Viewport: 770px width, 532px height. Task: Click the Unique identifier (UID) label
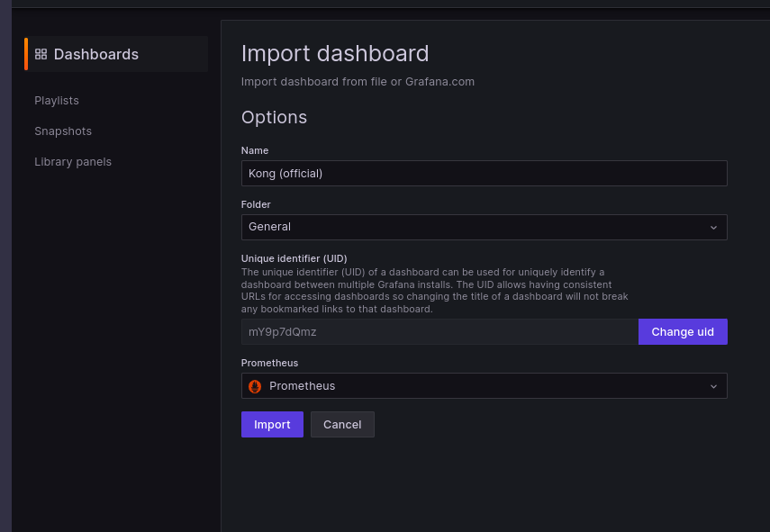pyautogui.click(x=294, y=258)
